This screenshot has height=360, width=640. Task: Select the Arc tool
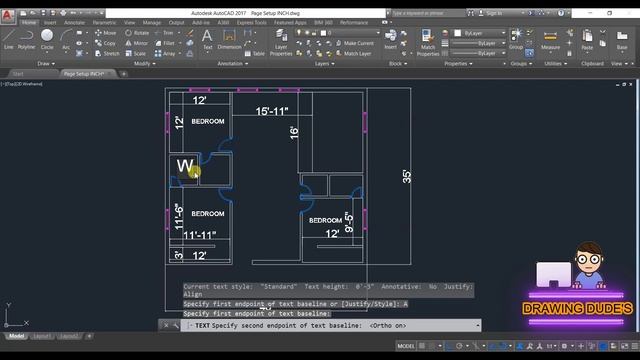66,39
